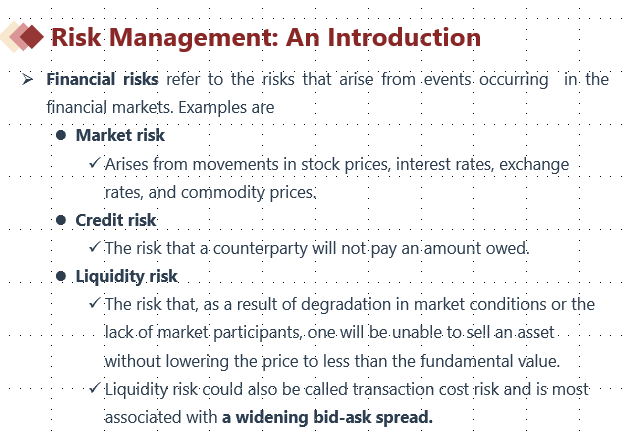Click the words 'fundamental value'

click(x=488, y=361)
